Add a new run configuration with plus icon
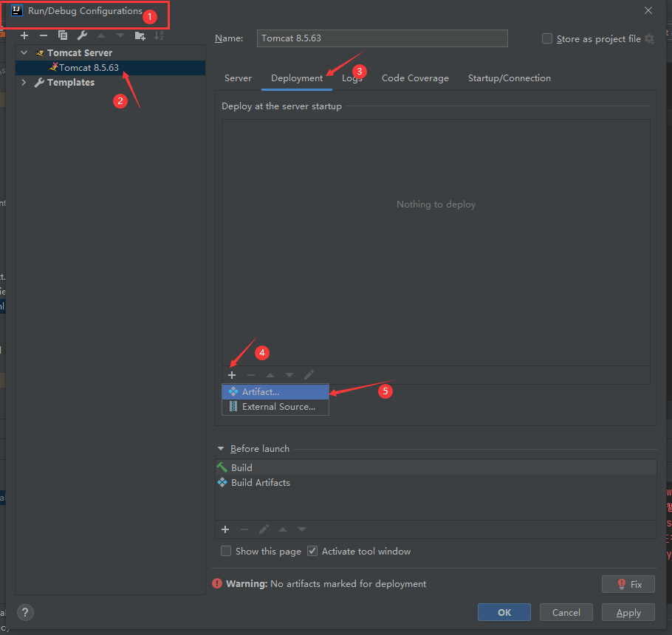 (24, 35)
